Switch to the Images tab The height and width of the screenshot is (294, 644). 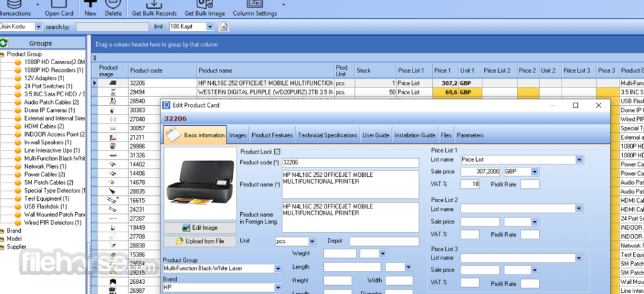click(x=238, y=135)
